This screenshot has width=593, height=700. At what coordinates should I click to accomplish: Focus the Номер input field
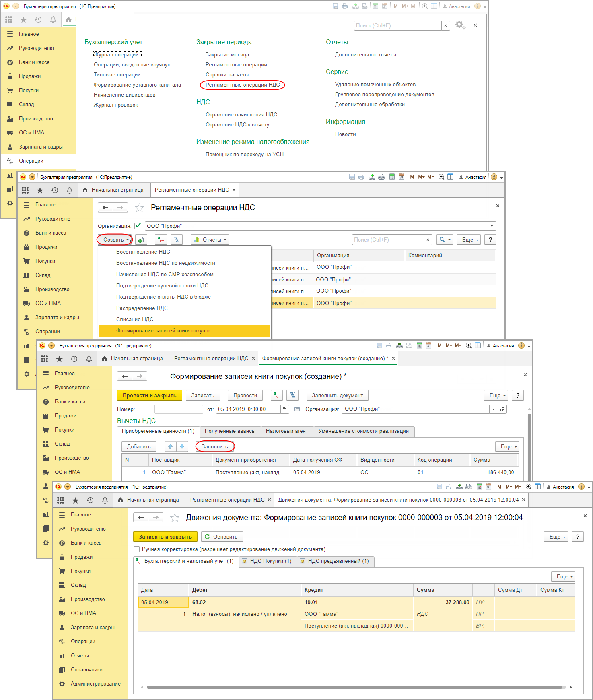tap(179, 409)
